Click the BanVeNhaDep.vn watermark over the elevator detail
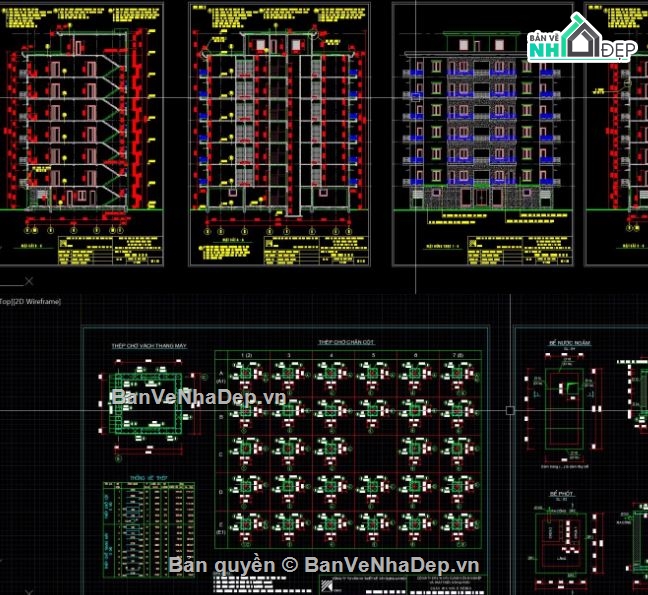The width and height of the screenshot is (648, 595). (x=201, y=397)
